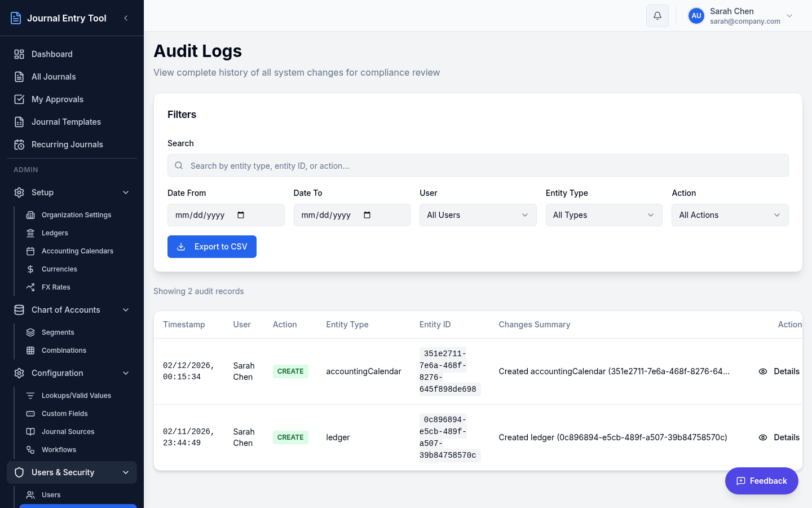
Task: Click the eye icon for the ledger row
Action: pyautogui.click(x=763, y=437)
